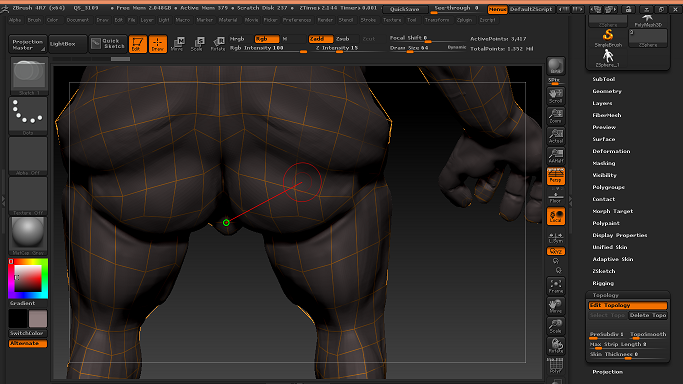
Task: Adjust the Rgb Intensity slider
Action: point(268,48)
